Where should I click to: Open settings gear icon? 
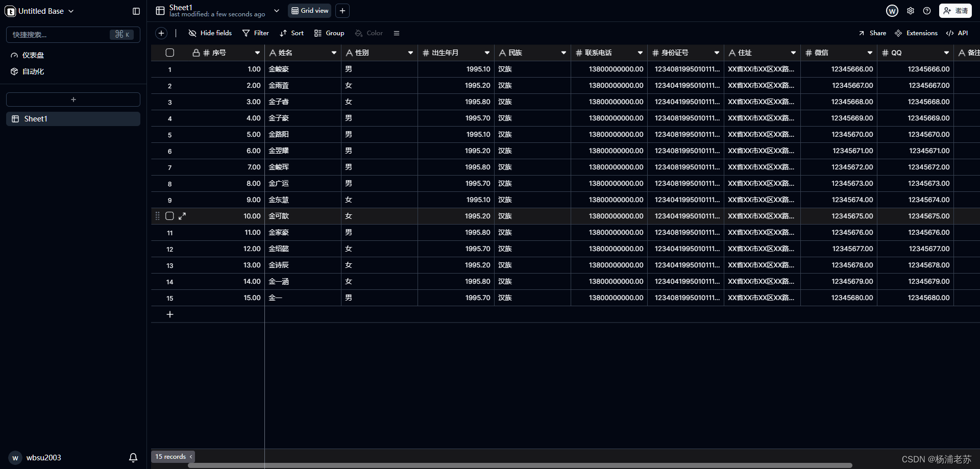click(x=911, y=11)
